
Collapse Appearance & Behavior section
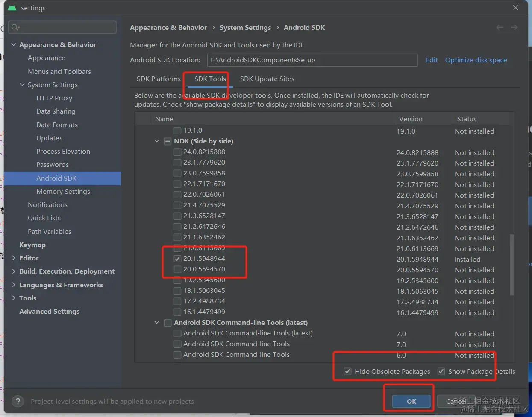click(14, 44)
